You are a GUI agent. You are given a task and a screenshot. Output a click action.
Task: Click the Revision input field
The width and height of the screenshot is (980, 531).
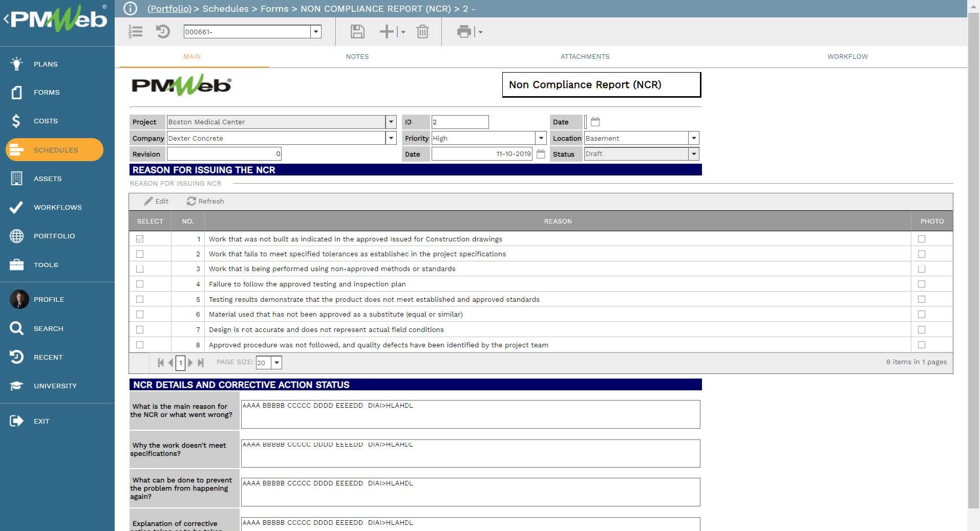tap(224, 154)
